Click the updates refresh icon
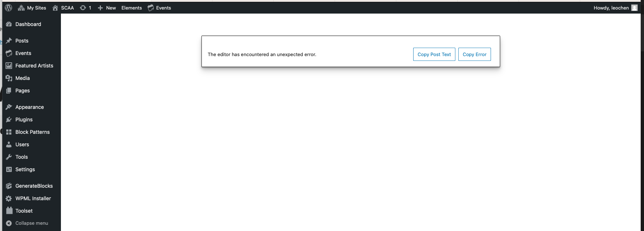The image size is (644, 231). pyautogui.click(x=83, y=8)
